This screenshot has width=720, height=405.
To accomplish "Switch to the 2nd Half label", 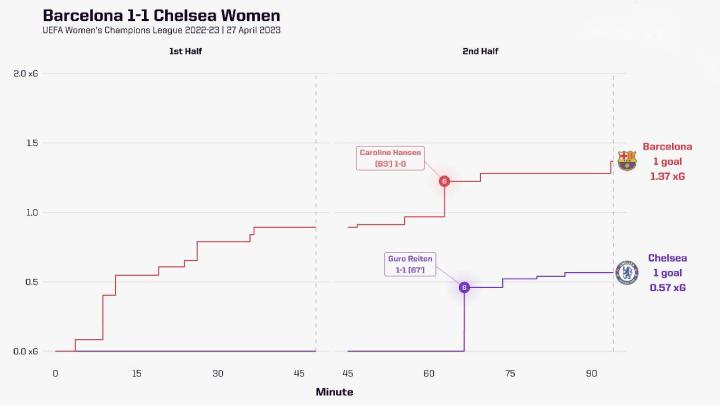I will pos(480,51).
